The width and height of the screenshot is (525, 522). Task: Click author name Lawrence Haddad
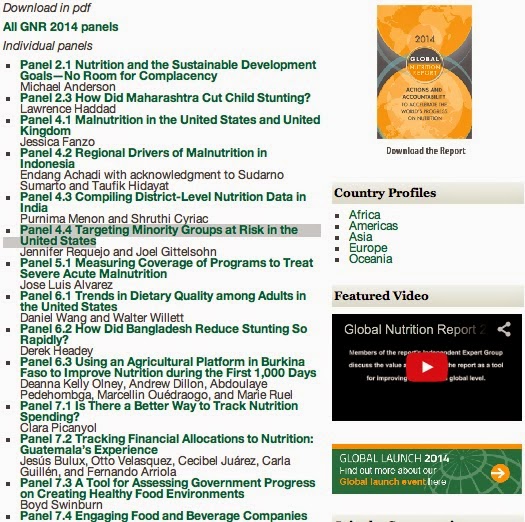point(68,109)
